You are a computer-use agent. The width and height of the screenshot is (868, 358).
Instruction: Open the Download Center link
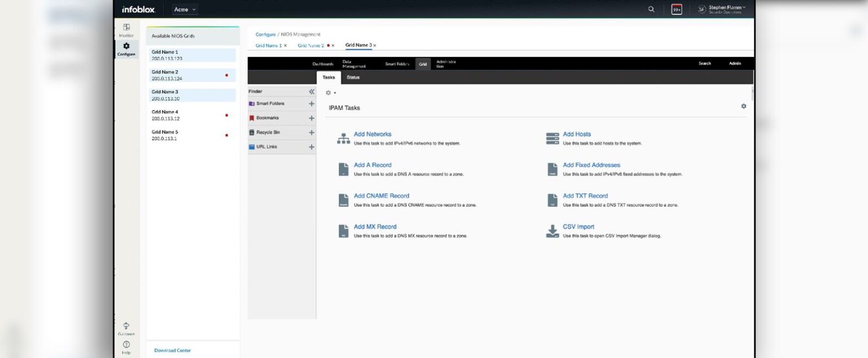pyautogui.click(x=172, y=350)
